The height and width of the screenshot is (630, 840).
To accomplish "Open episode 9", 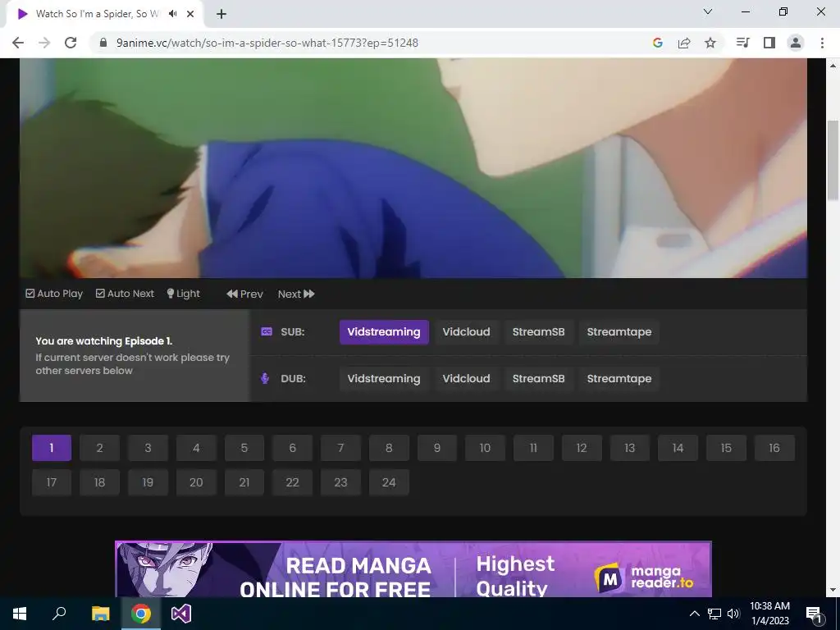I will [437, 448].
